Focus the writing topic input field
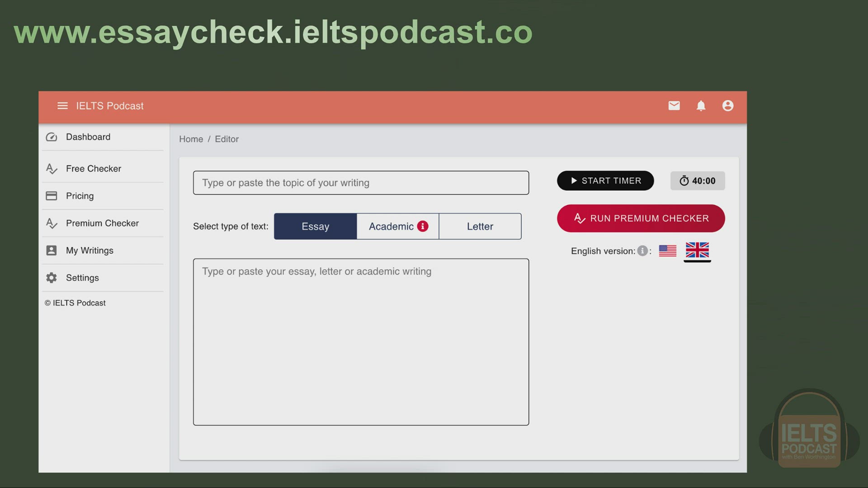Screen dimensions: 868x488 361,183
